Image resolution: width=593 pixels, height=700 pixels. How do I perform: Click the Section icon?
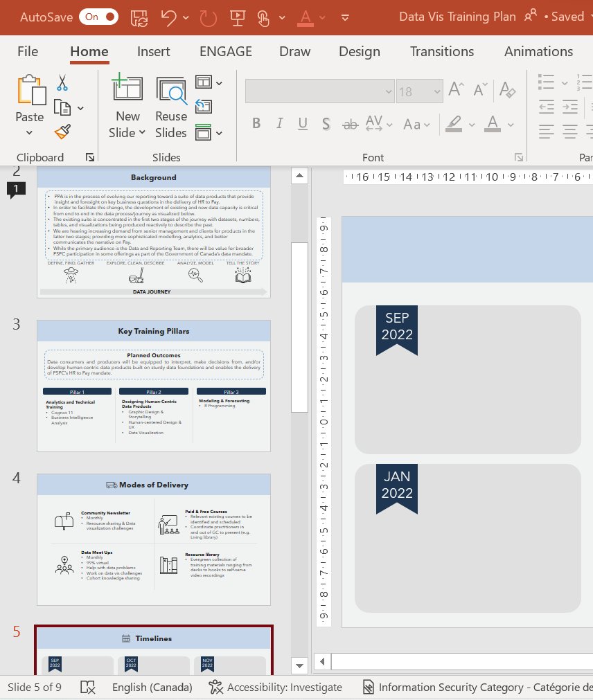tap(204, 132)
